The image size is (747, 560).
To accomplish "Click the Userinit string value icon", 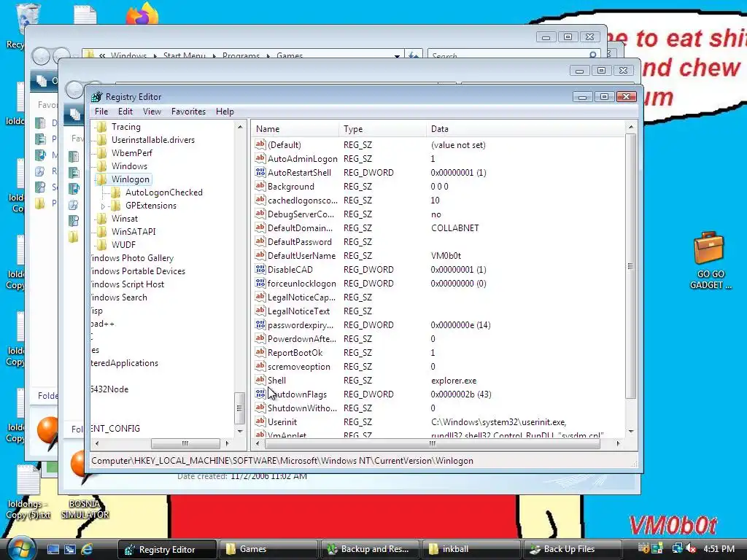I will pos(260,421).
